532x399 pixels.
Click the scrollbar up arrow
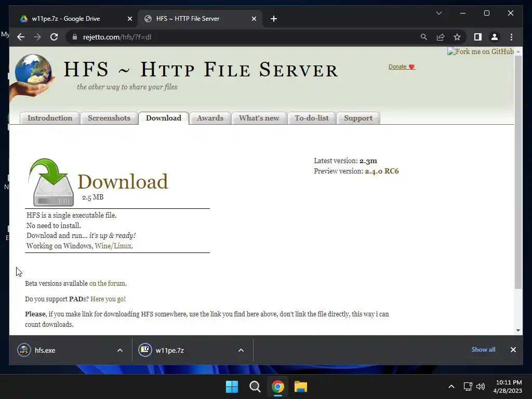[518, 51]
